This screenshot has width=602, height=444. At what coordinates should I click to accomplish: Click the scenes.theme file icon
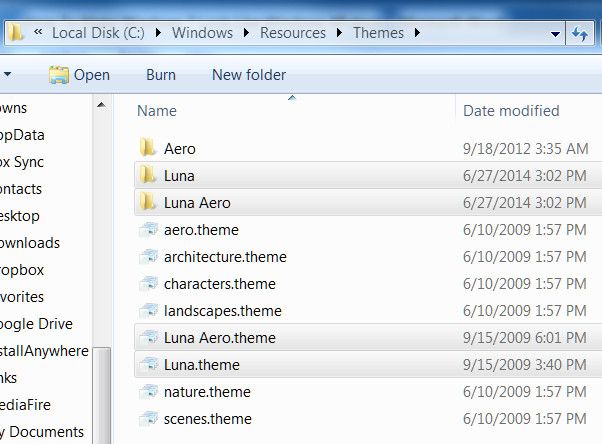click(149, 419)
